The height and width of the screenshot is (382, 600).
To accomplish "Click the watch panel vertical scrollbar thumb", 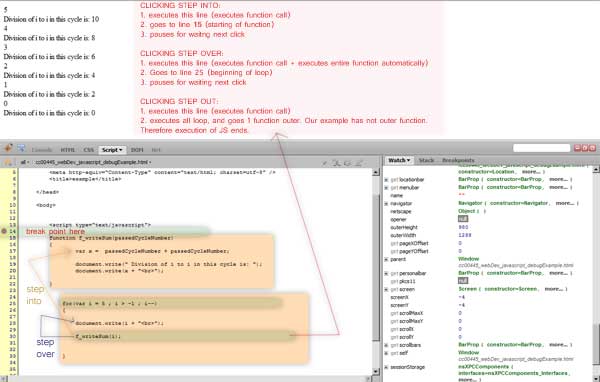I will [596, 344].
